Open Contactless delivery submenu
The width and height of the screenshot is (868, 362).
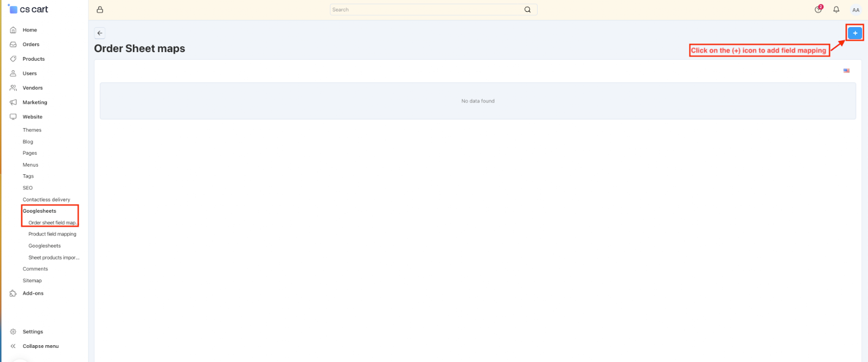[46, 200]
